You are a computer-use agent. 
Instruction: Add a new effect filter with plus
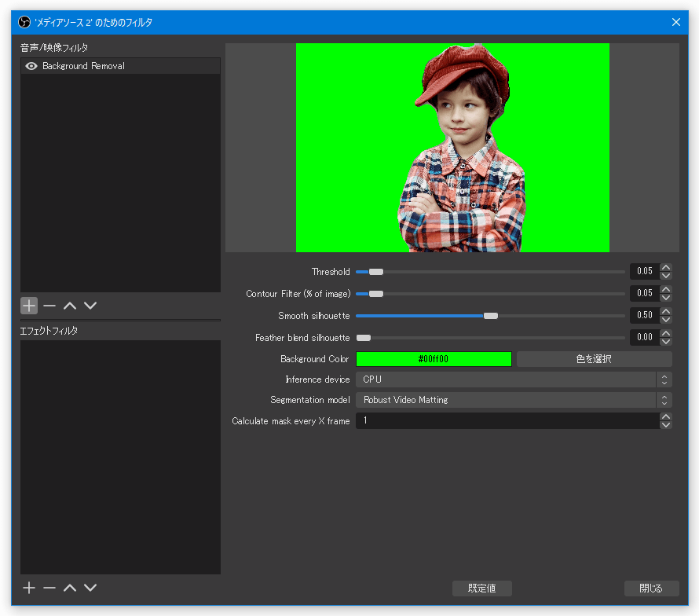click(x=29, y=588)
